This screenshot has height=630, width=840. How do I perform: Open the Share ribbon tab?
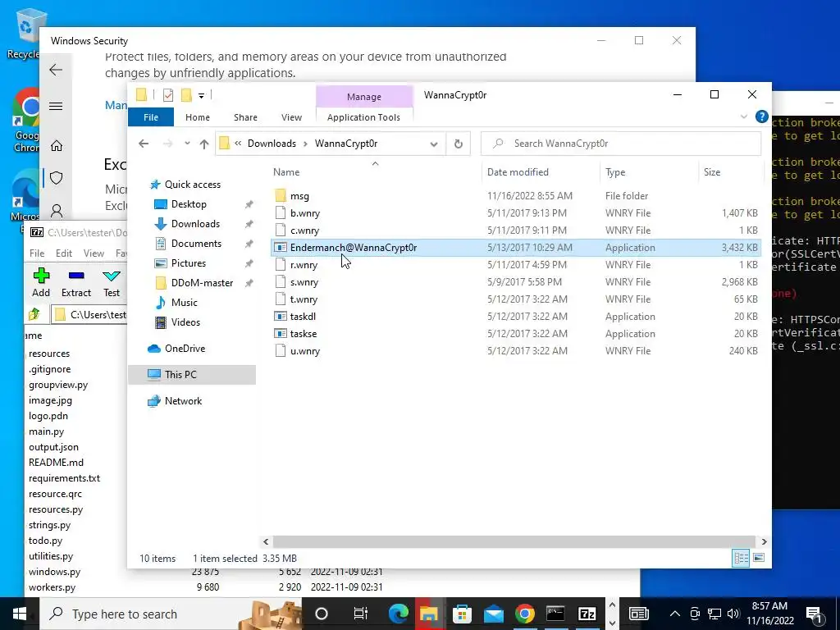[x=245, y=116]
